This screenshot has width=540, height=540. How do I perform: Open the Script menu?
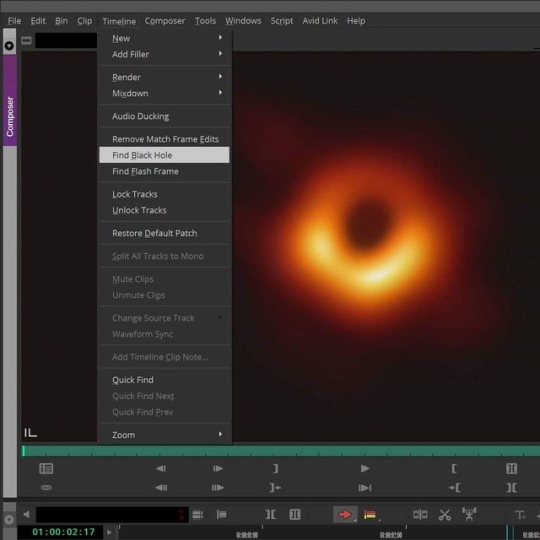point(282,21)
